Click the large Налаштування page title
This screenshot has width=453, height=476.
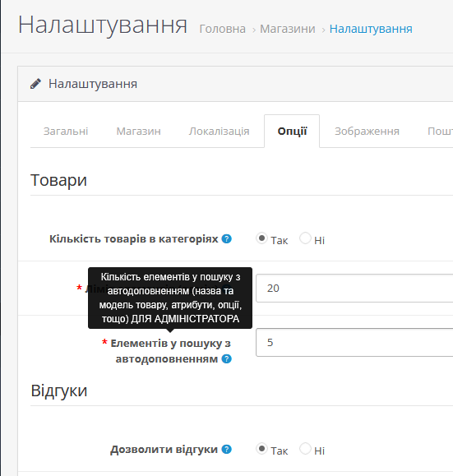coord(103,25)
